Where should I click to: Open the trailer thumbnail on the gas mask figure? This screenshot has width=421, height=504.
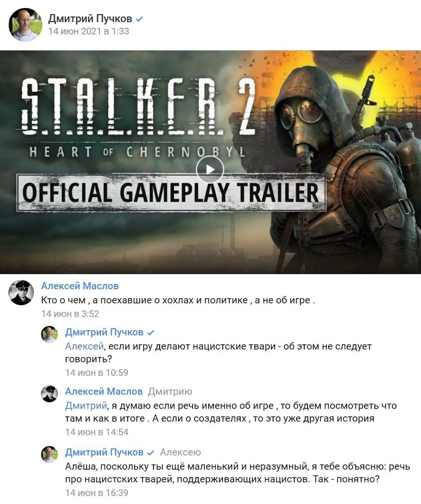340,167
